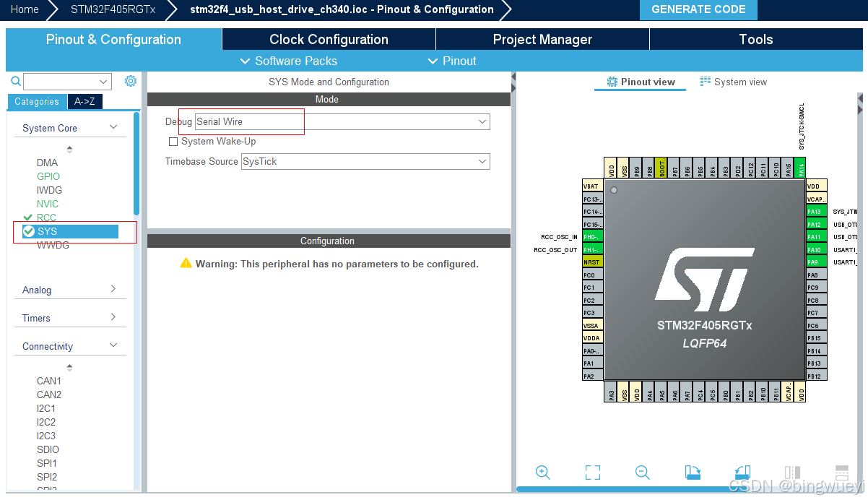Click the VBAT pin on the chip
The height and width of the screenshot is (500, 868).
click(592, 186)
